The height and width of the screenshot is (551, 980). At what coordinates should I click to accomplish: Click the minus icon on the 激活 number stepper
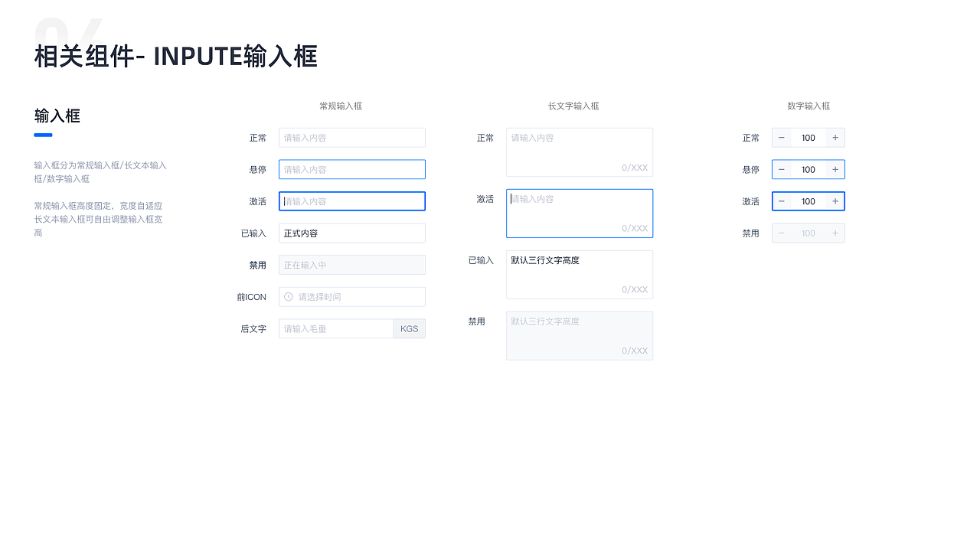click(x=781, y=201)
